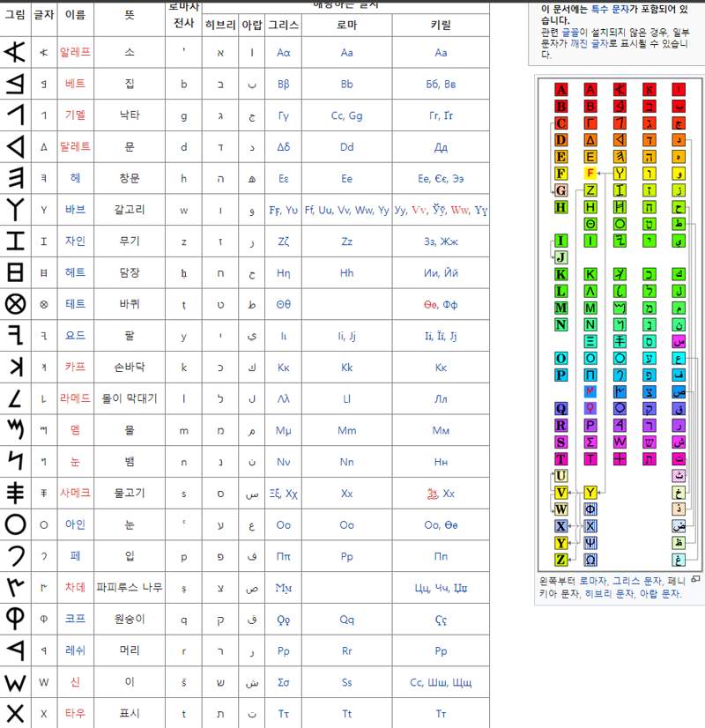Click the glyph image in the 창문 row
Viewport: 705px width, 728px height.
(x=15, y=178)
